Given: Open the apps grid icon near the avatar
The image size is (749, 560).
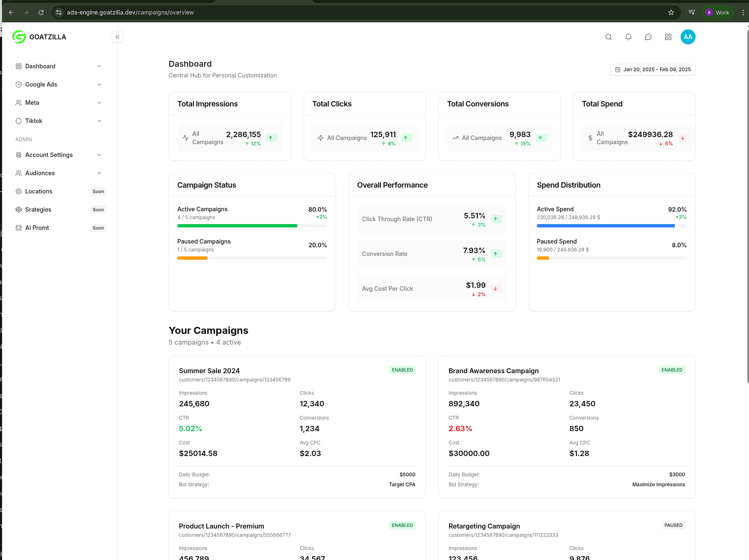Looking at the screenshot, I should coord(668,37).
